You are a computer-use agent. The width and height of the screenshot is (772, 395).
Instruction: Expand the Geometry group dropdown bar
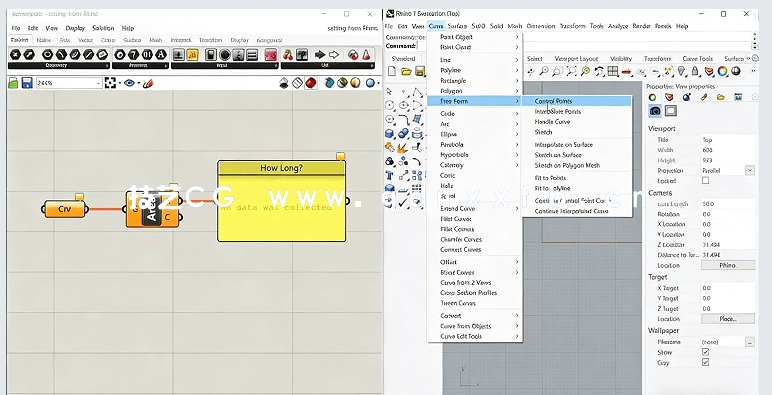pyautogui.click(x=58, y=66)
